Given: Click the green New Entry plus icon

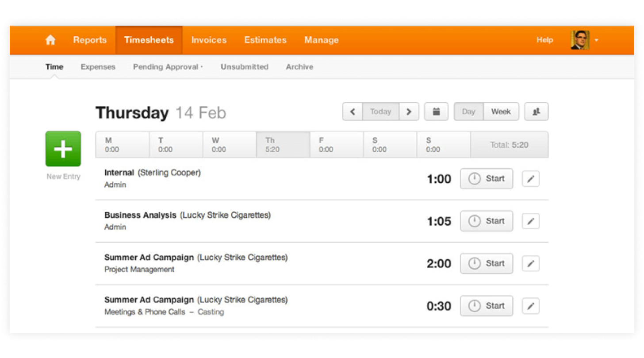Looking at the screenshot, I should 63,149.
